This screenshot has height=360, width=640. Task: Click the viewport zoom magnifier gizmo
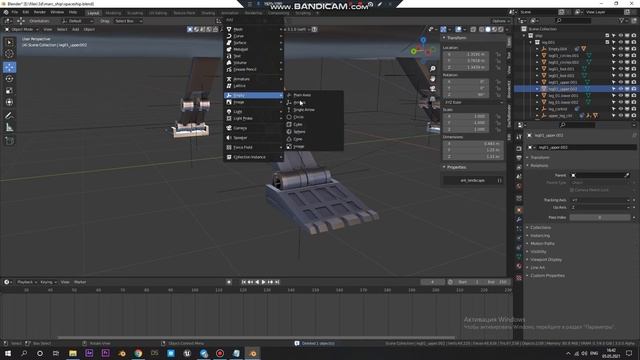click(433, 69)
